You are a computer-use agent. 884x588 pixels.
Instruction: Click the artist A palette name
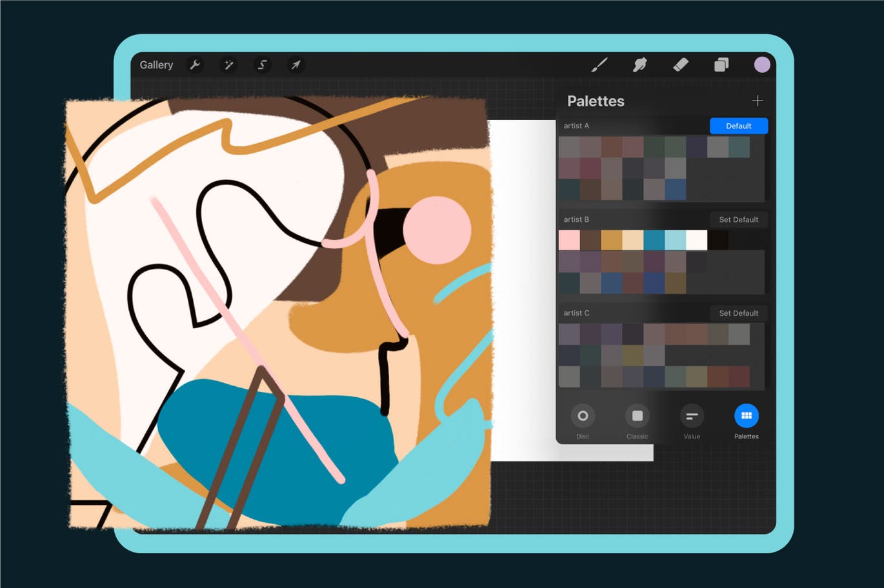[x=576, y=126]
